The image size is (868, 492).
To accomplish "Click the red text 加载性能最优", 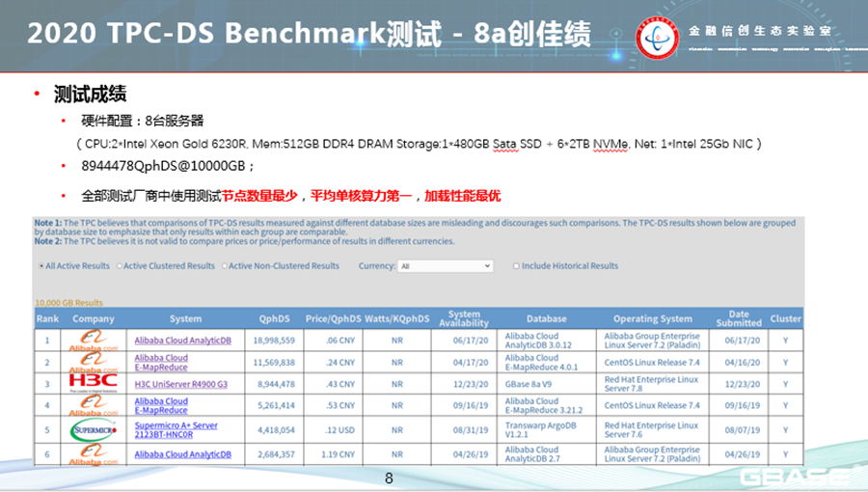I will (462, 196).
